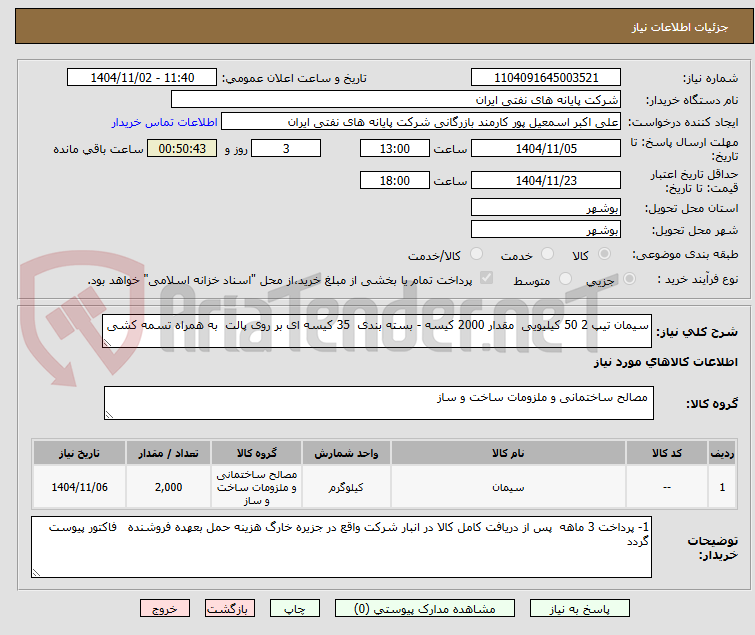Click the days remaining field 3
This screenshot has height=635, width=755.
click(286, 148)
